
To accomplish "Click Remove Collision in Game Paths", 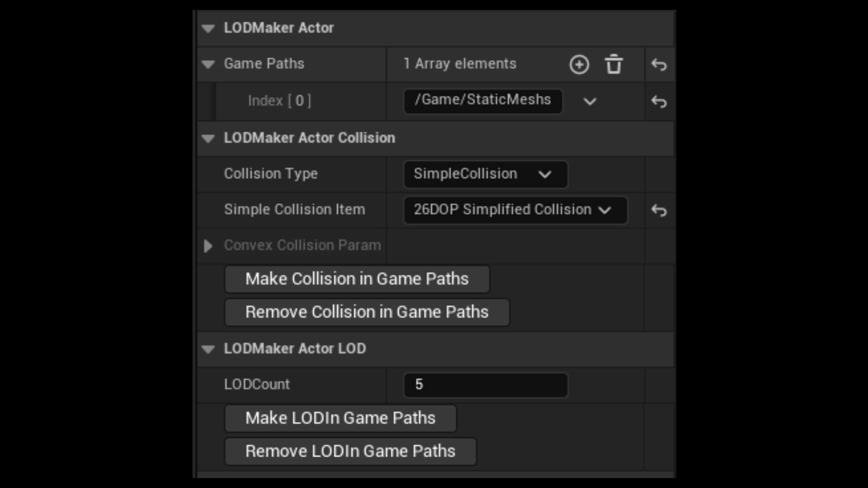I will point(367,312).
